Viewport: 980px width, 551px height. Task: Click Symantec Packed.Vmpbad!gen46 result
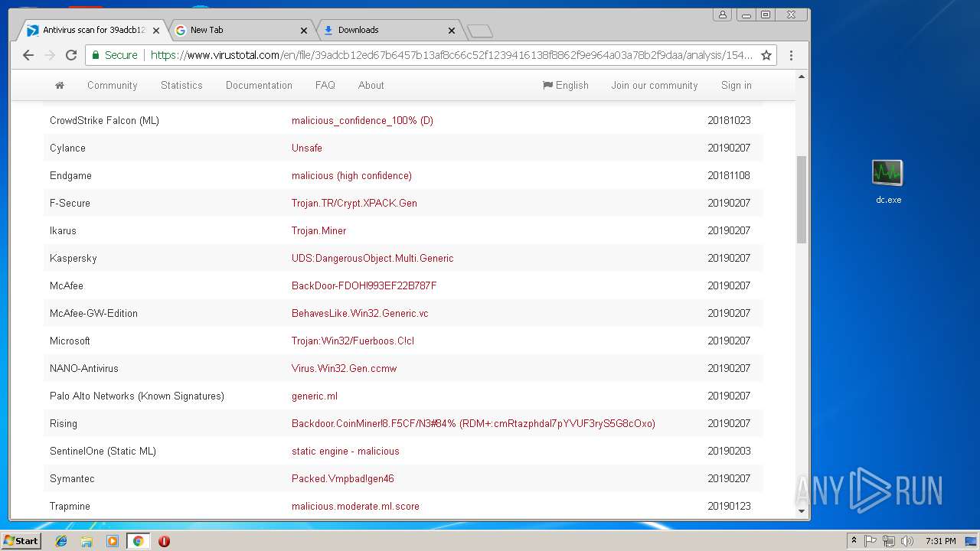coord(342,478)
